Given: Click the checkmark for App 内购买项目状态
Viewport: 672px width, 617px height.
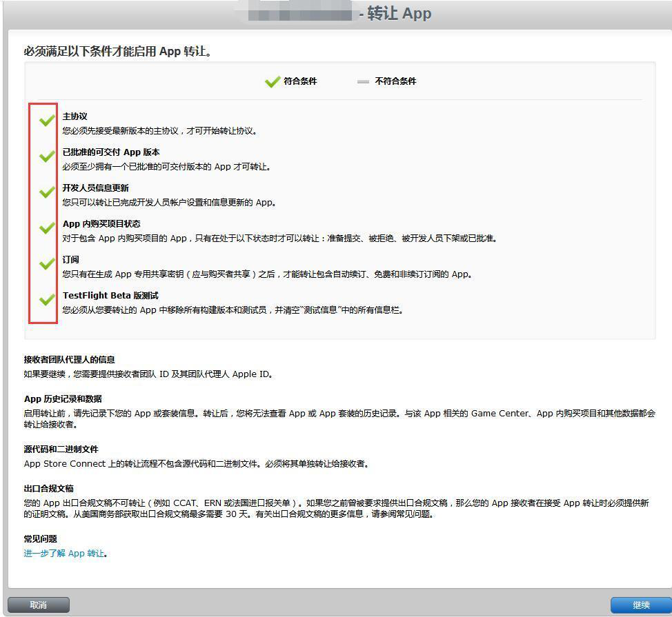Looking at the screenshot, I should pyautogui.click(x=46, y=228).
